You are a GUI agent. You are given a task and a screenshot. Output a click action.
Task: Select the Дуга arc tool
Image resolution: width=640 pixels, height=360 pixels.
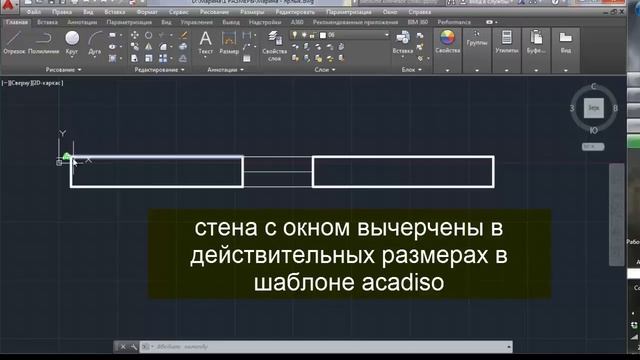(x=95, y=42)
